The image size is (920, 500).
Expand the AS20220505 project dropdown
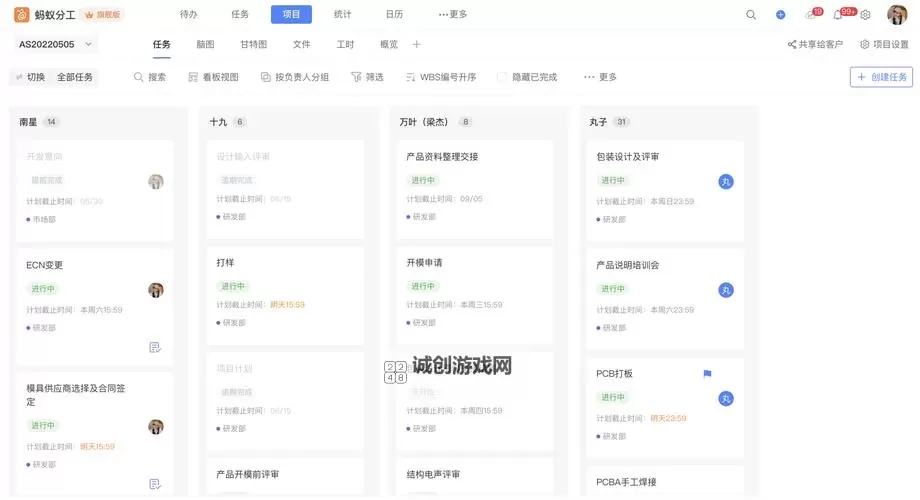55,44
